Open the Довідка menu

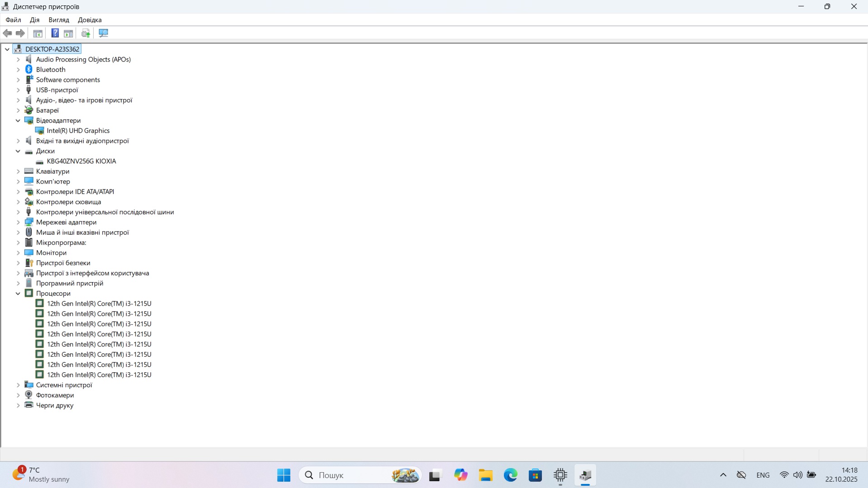(x=90, y=20)
